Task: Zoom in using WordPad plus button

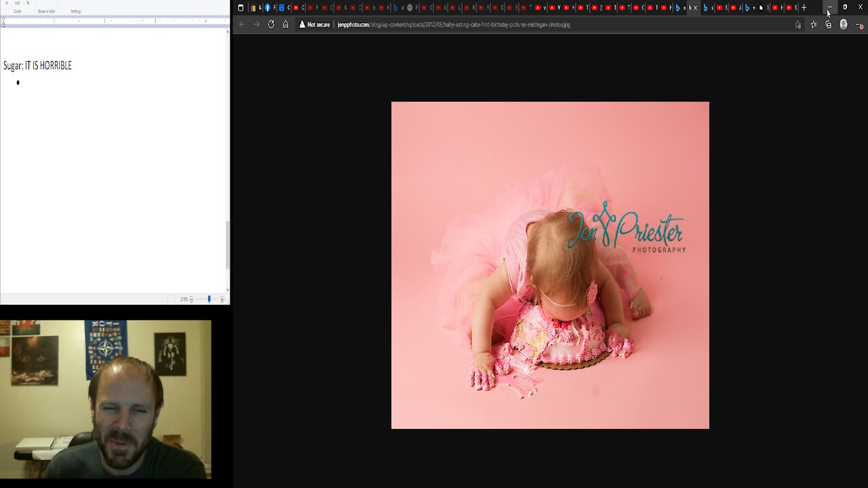Action: click(222, 299)
